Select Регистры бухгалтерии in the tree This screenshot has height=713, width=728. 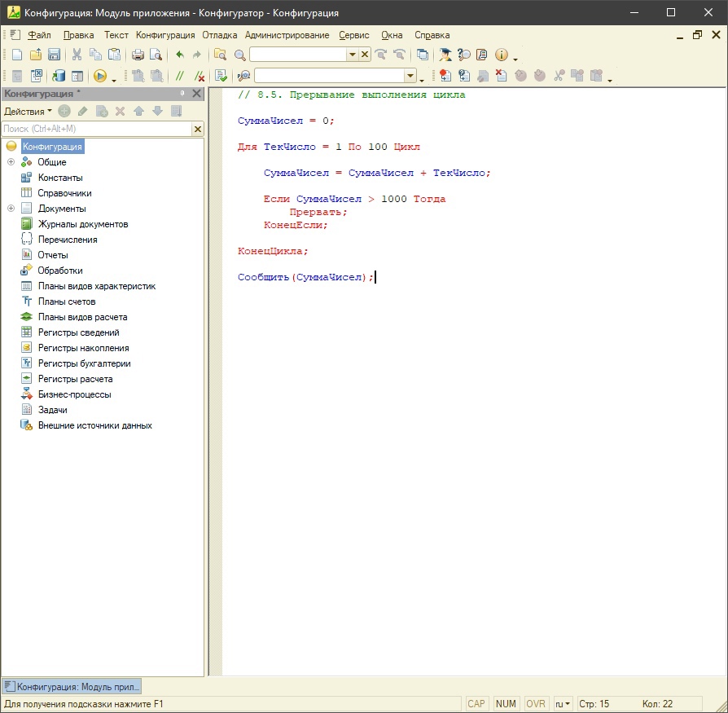84,363
